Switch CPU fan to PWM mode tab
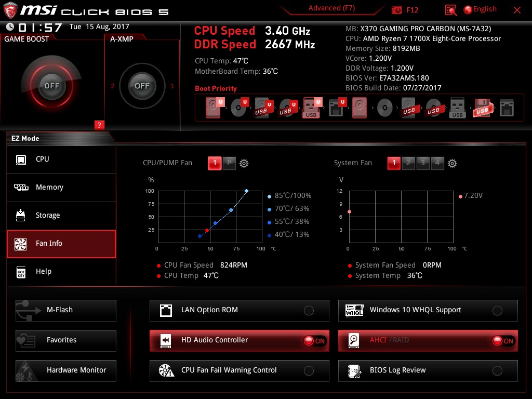Viewport: 532px width, 399px height. 229,163
